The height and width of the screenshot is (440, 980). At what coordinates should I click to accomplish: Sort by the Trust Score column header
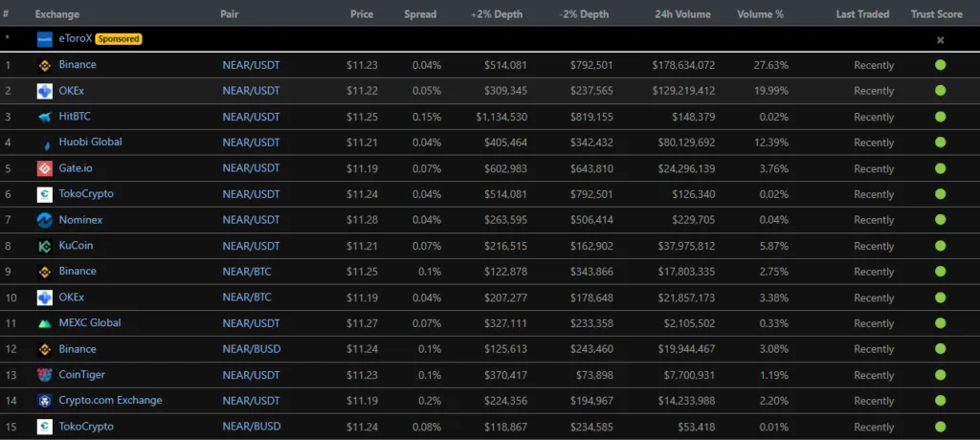(936, 13)
